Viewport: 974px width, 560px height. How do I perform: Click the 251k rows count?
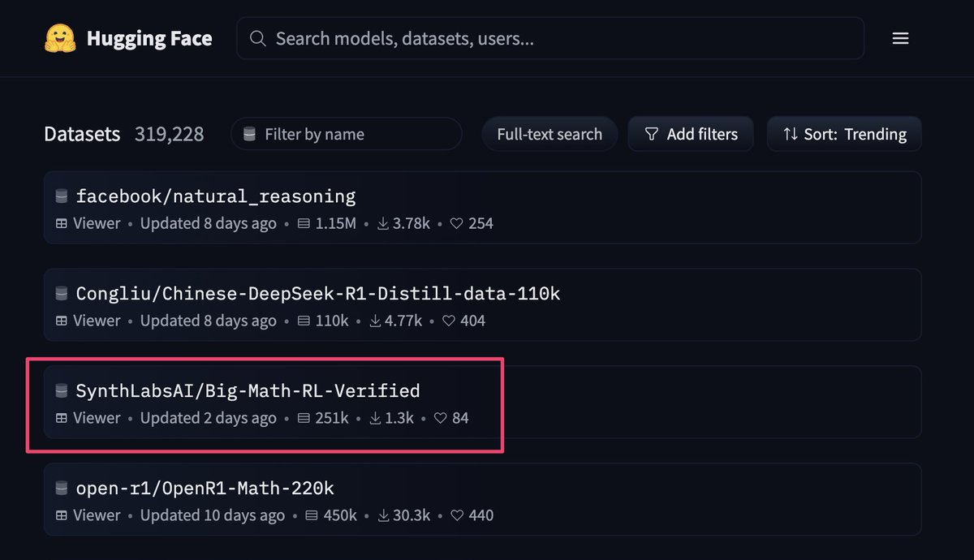pos(332,418)
